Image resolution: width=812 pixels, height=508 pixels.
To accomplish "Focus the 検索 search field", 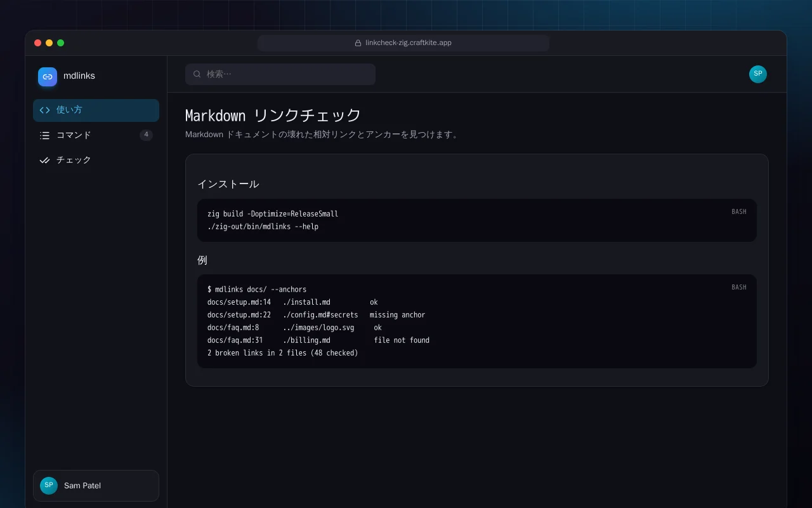I will [280, 74].
